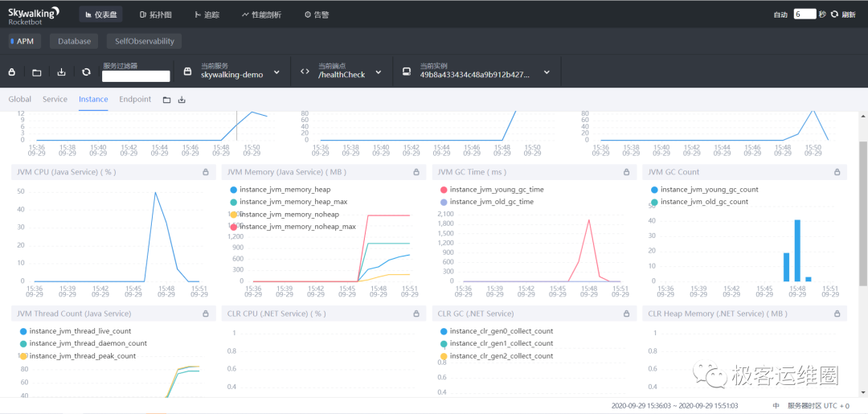
Task: Click the current endpoint code icon
Action: [305, 72]
